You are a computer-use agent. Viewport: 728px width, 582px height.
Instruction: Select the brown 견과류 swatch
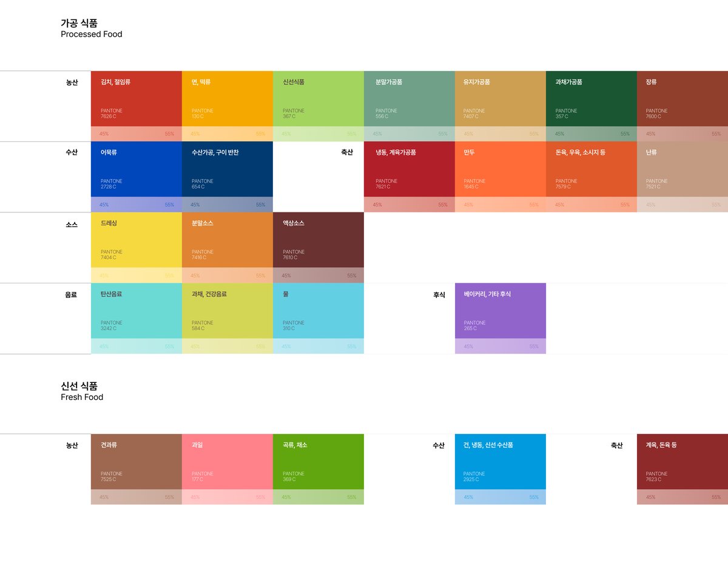tap(136, 461)
